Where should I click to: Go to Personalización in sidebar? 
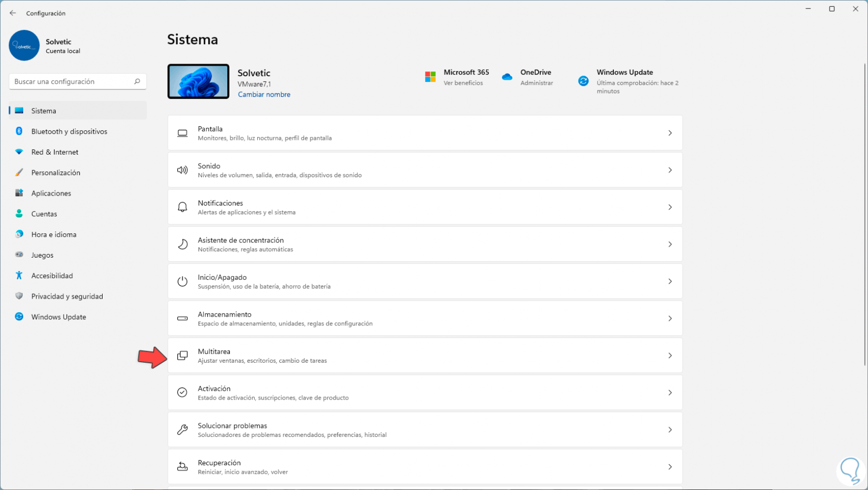56,172
